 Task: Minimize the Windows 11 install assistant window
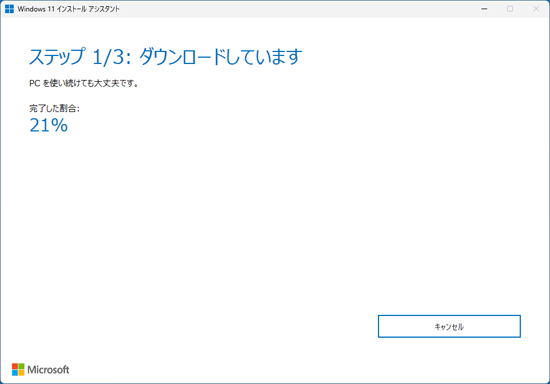tap(484, 9)
